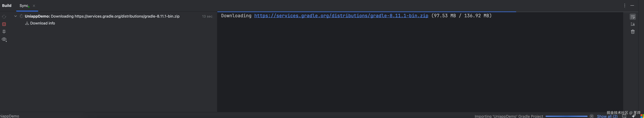This screenshot has height=118, width=644.
Task: Pin the Sync tab via pin icon
Action: (x=4, y=32)
